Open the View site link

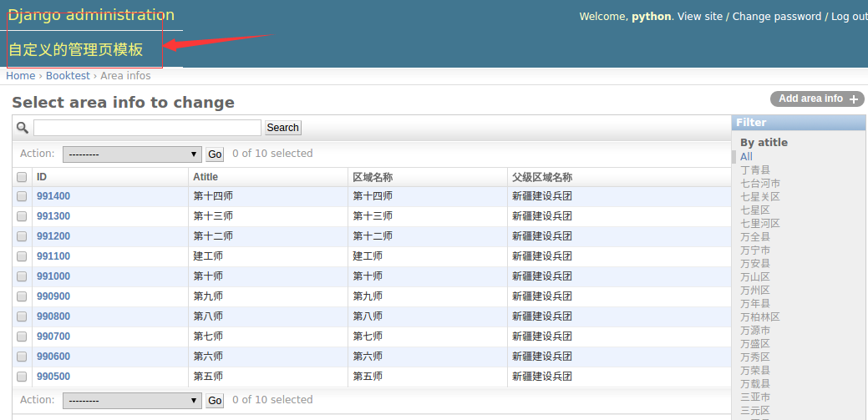pos(700,17)
